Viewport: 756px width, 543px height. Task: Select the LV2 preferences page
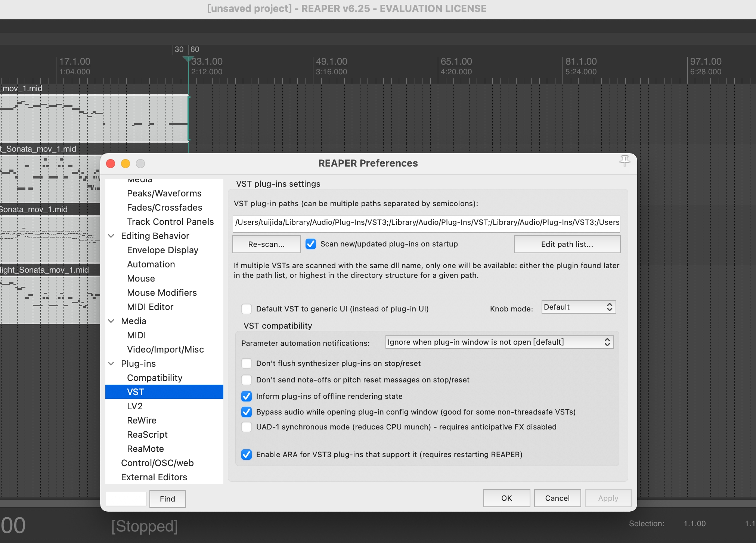tap(135, 406)
